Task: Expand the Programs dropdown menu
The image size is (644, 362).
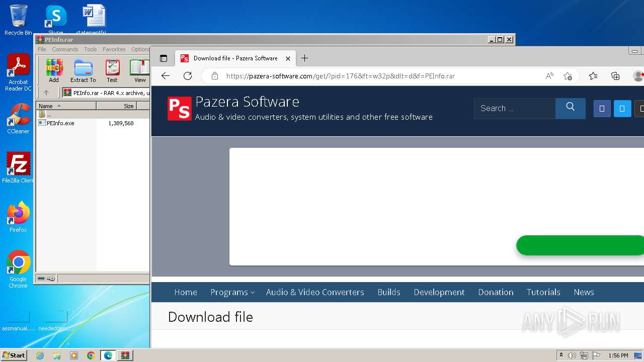Action: point(232,292)
